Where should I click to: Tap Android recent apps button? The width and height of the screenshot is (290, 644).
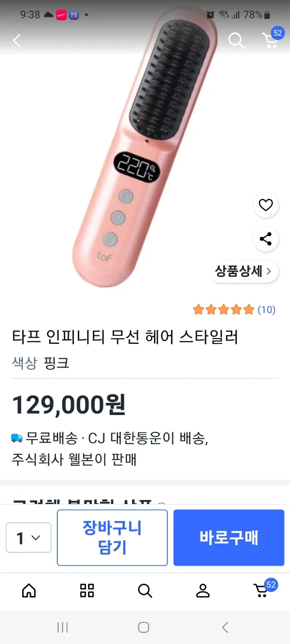[63, 627]
